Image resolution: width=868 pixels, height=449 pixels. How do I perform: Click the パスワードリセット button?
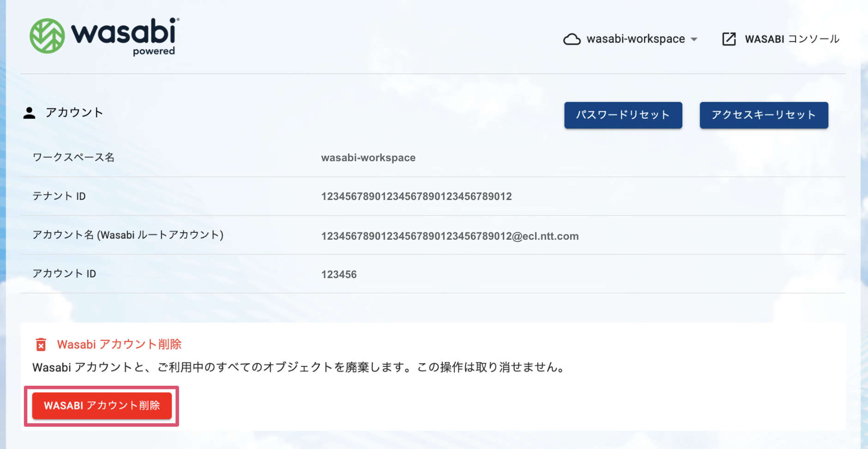coord(623,115)
